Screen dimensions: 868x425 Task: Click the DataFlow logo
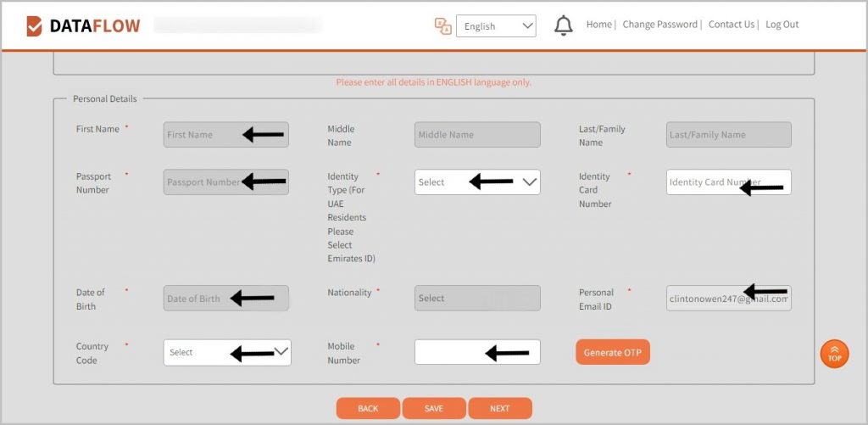pyautogui.click(x=83, y=26)
